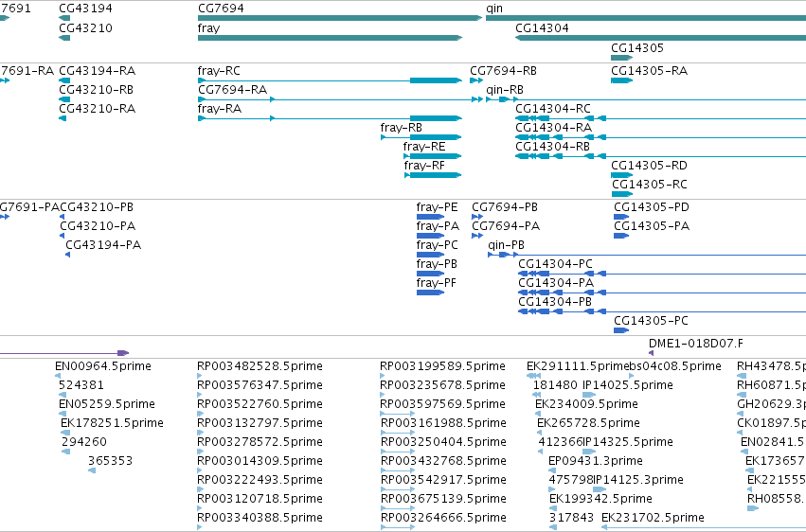Viewport: 806px width, 532px height.
Task: Select the qin-PB protein label
Action: point(507,245)
